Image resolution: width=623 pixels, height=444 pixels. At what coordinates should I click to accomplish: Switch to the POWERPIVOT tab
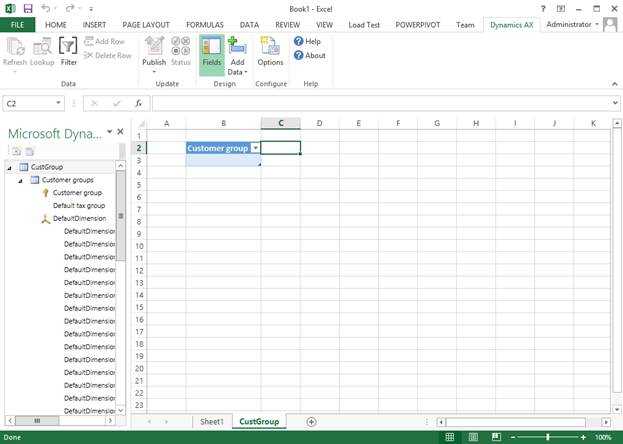point(418,25)
